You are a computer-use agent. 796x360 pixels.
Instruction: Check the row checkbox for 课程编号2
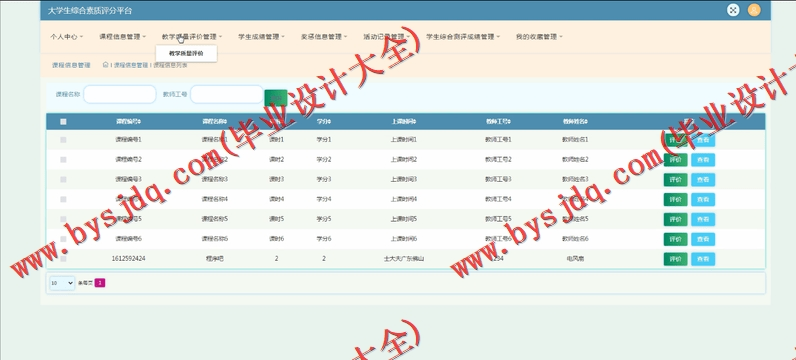[63, 159]
